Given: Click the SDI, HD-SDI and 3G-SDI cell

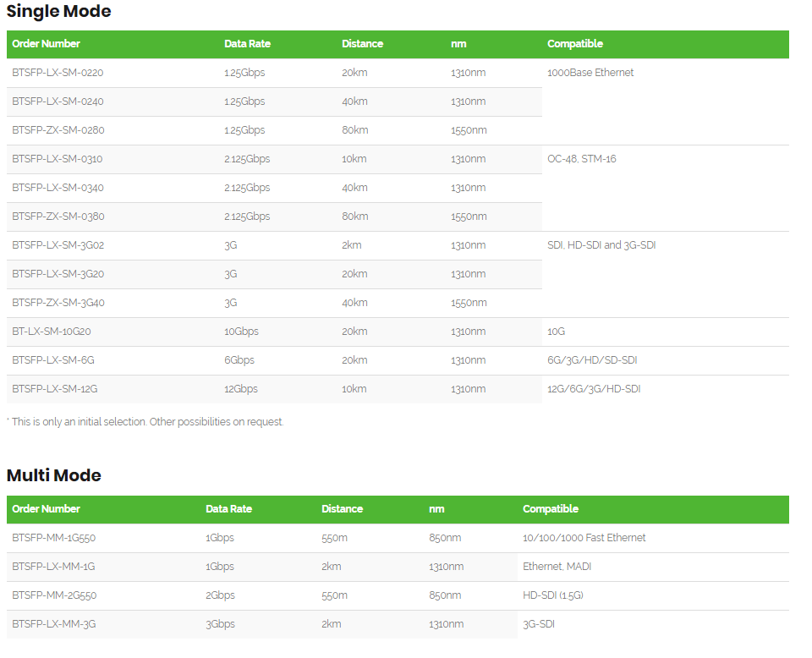Looking at the screenshot, I should [x=601, y=245].
